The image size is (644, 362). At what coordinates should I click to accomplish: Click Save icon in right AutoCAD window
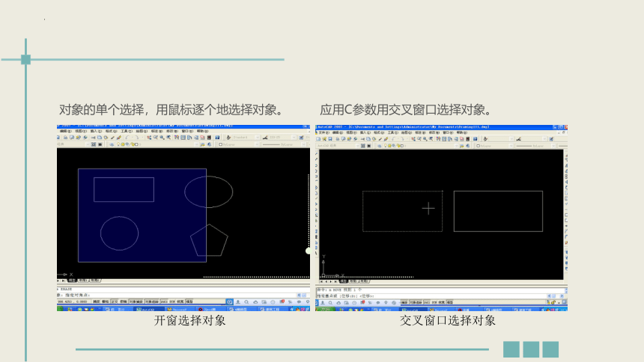coord(329,139)
